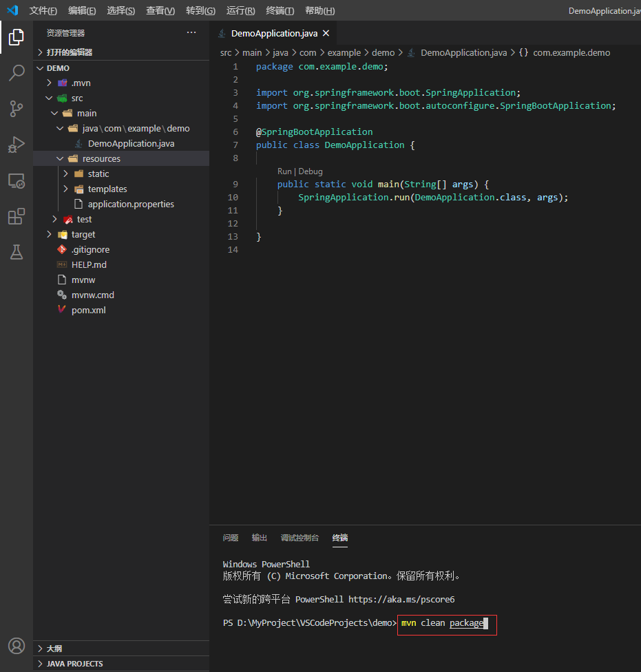Open the Search view

click(x=17, y=73)
